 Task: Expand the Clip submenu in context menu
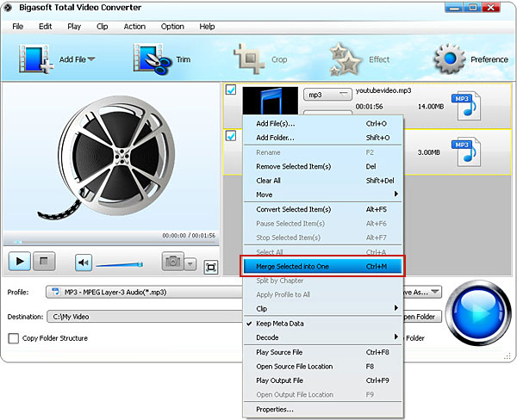click(322, 309)
